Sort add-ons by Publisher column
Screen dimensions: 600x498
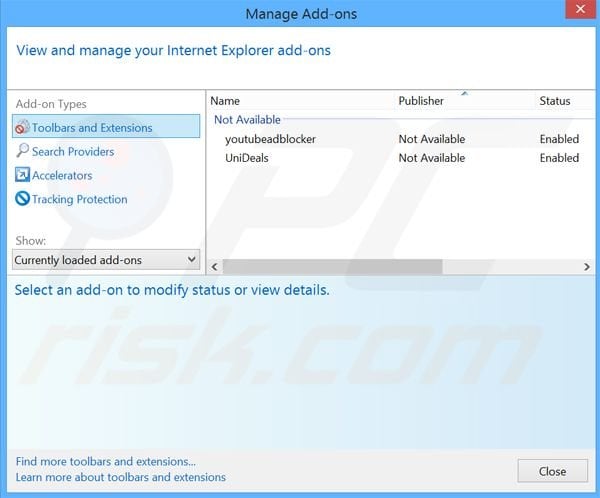(421, 101)
